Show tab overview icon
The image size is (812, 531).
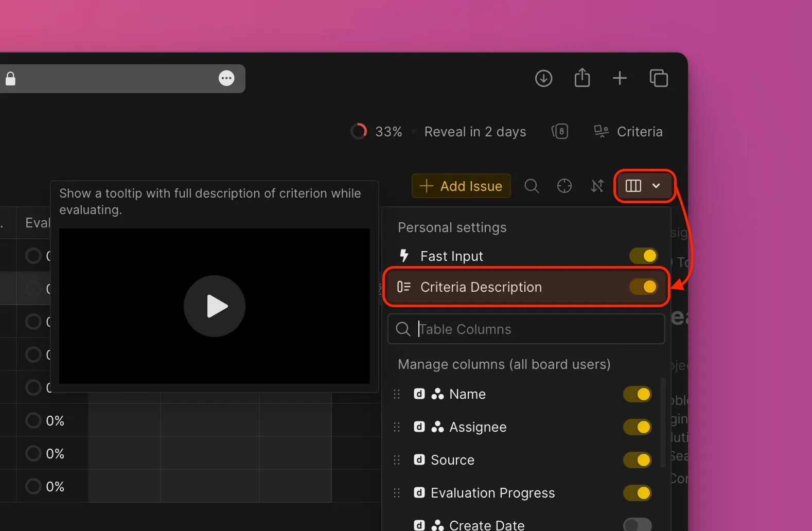coord(659,78)
